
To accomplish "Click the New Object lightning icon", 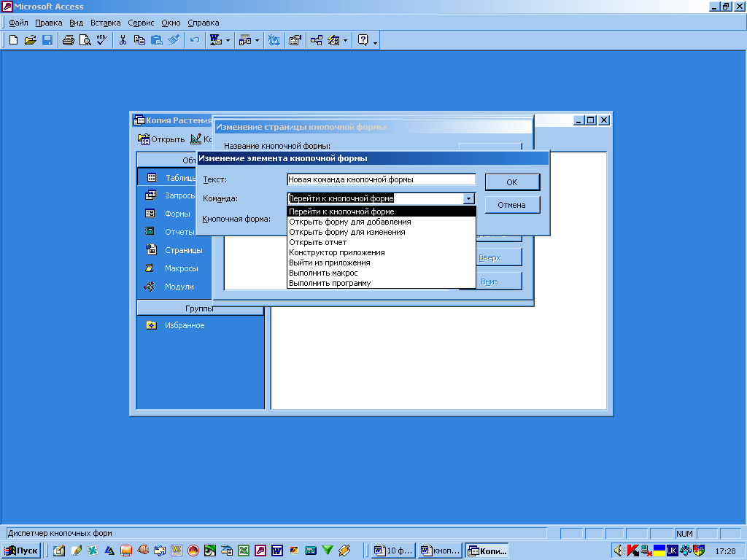I will [333, 41].
